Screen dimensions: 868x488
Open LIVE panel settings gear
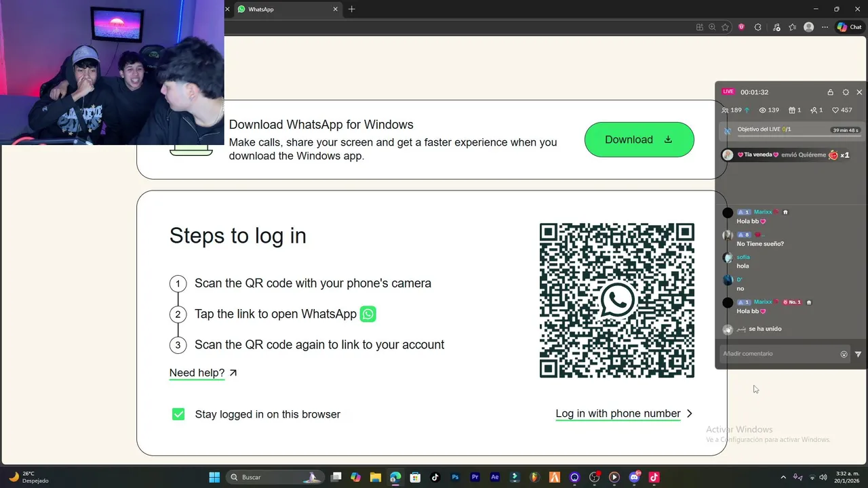click(x=846, y=92)
